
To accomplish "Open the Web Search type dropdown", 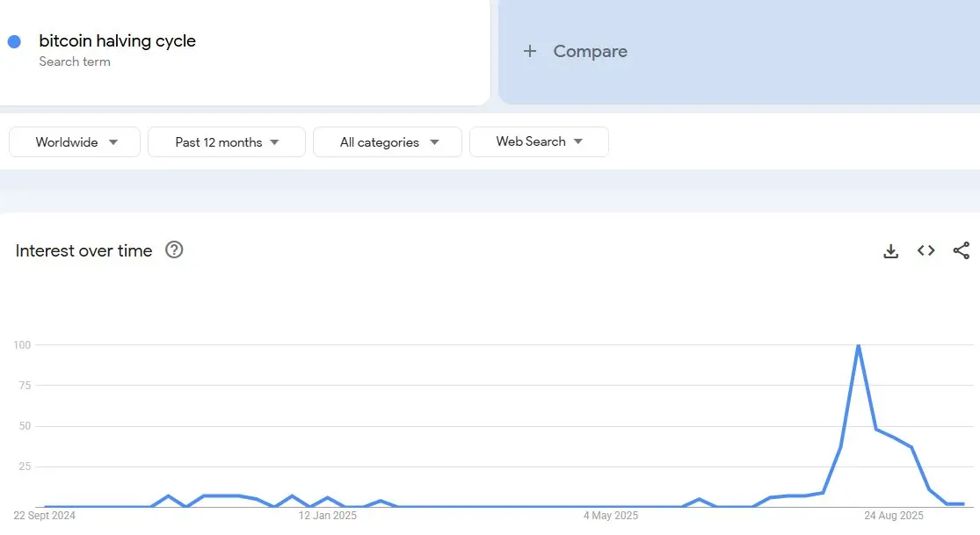I will (539, 141).
